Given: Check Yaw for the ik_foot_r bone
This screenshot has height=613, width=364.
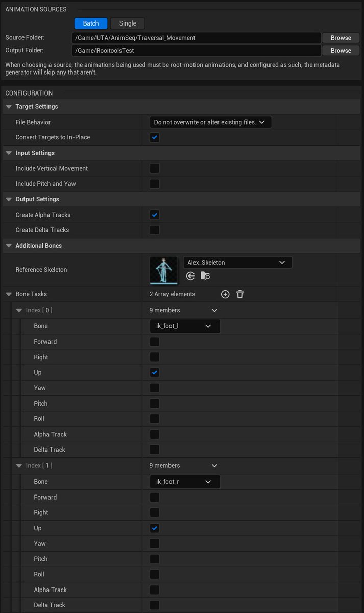Looking at the screenshot, I should (154, 544).
